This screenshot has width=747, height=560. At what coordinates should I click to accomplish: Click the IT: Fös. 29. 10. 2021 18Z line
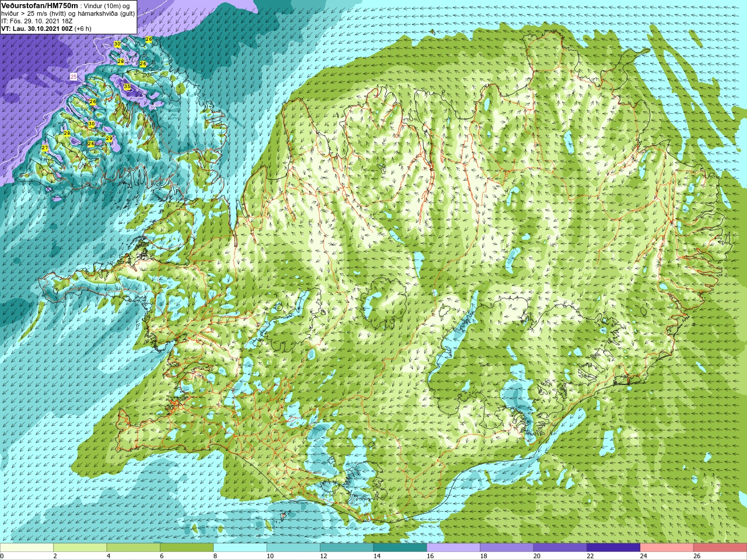[x=37, y=21]
